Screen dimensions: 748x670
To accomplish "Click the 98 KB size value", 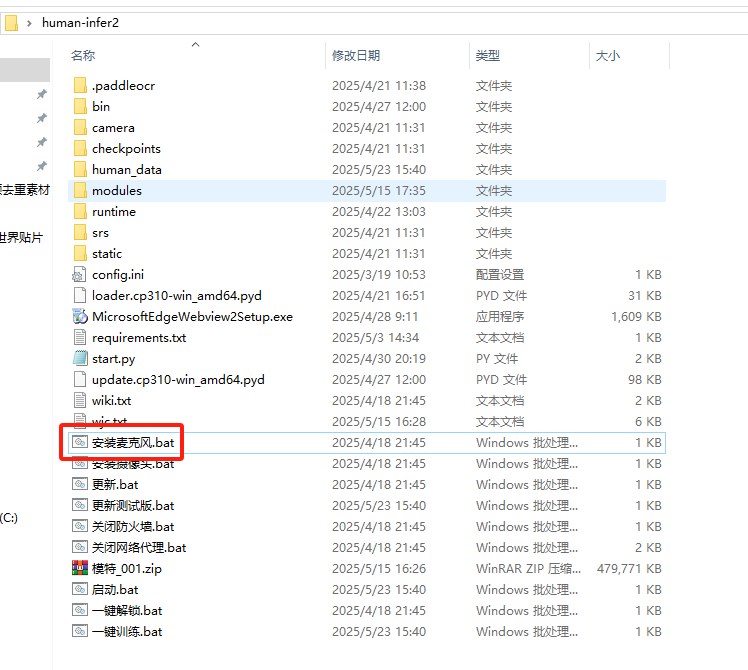I will (644, 379).
